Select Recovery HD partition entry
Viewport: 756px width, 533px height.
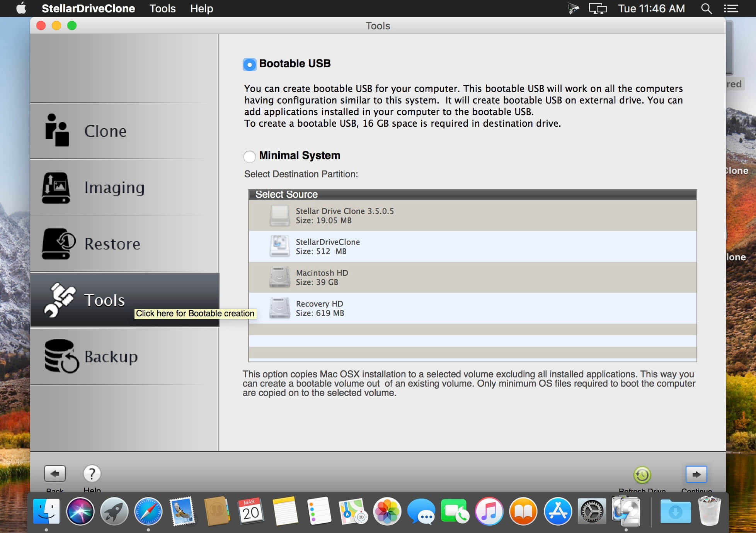[x=320, y=308]
